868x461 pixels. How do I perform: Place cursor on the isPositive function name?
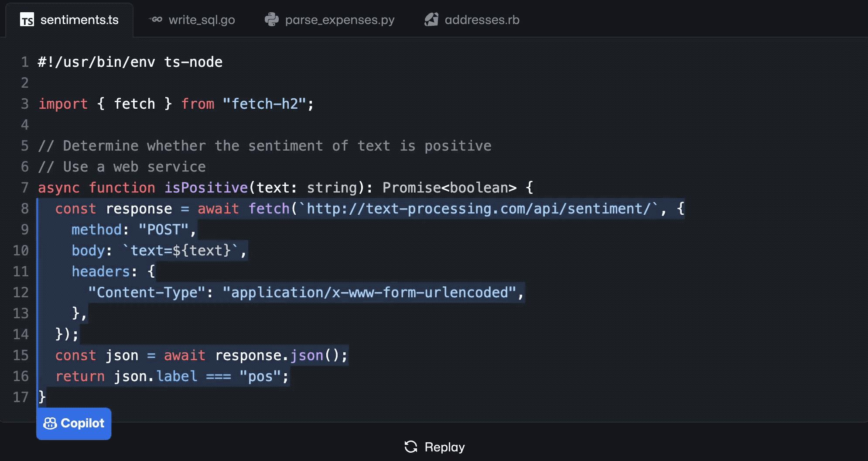coord(206,188)
